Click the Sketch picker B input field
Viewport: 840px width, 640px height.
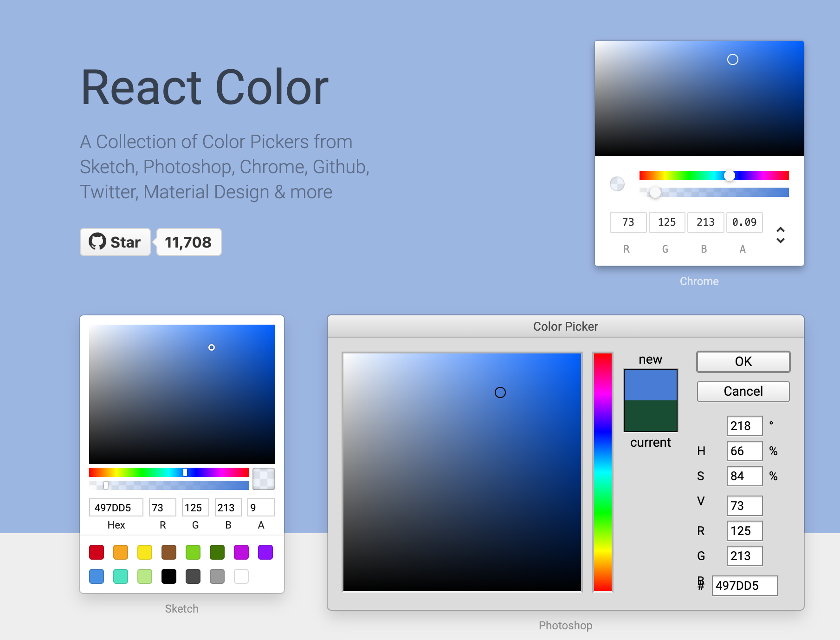[x=228, y=508]
